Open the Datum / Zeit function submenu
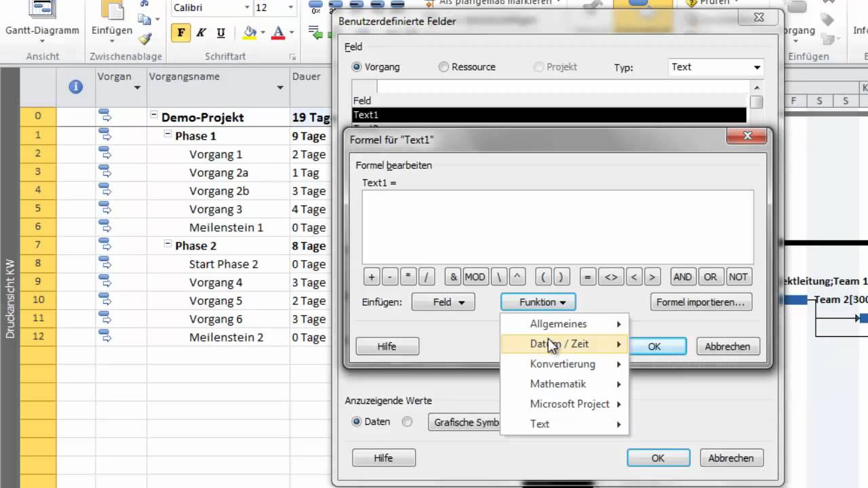This screenshot has height=488, width=868. tap(564, 344)
